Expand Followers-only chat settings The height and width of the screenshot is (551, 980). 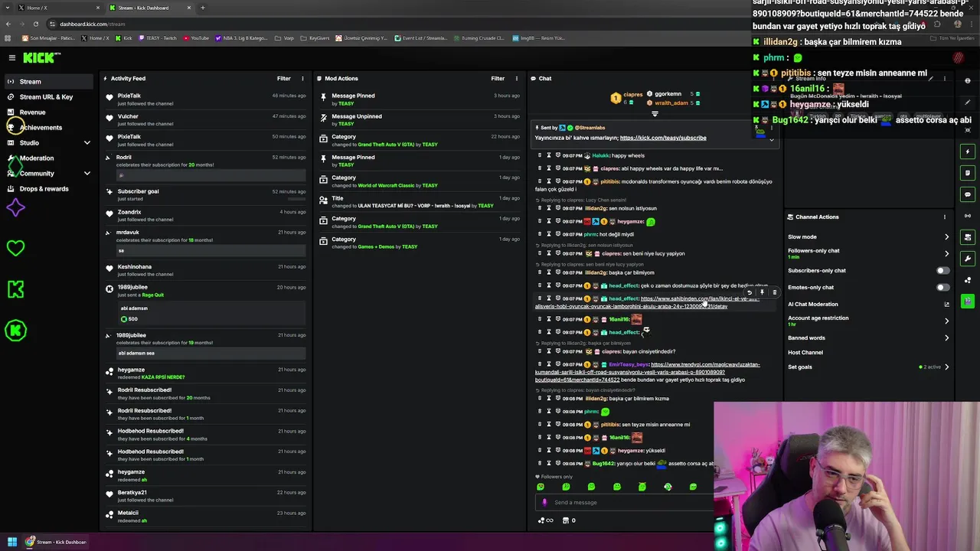[x=946, y=253]
